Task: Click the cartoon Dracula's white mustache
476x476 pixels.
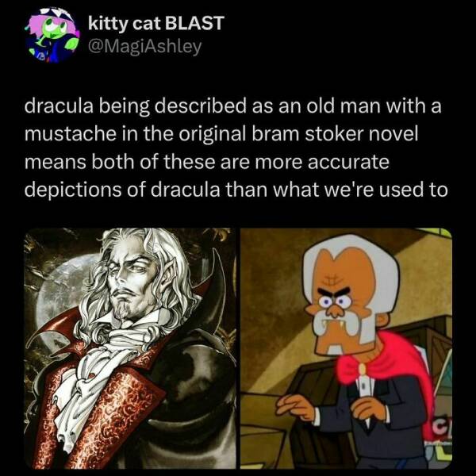Action: click(344, 324)
